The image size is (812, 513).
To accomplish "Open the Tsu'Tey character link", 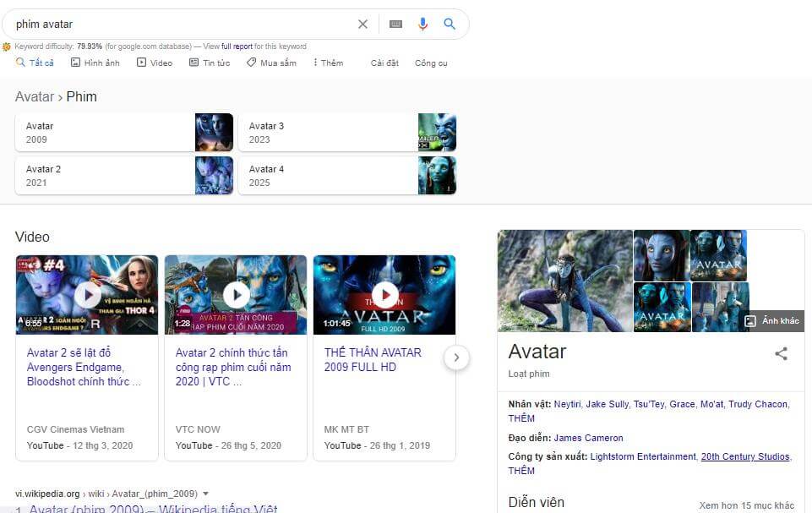I will [x=649, y=404].
